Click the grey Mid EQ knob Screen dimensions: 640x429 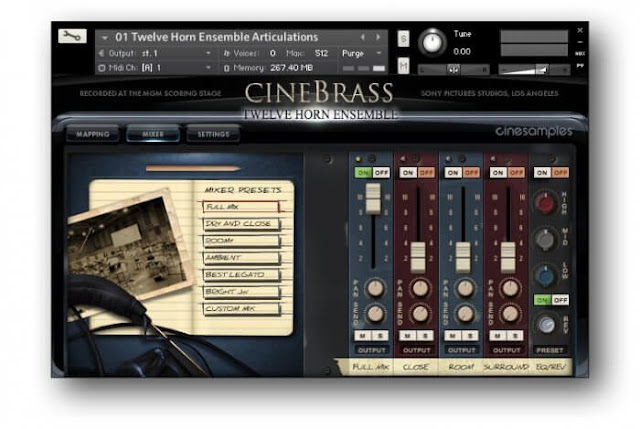click(545, 239)
